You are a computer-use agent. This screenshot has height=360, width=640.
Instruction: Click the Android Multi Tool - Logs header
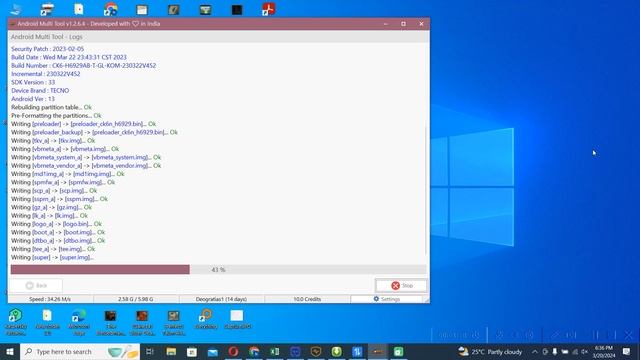pos(47,37)
